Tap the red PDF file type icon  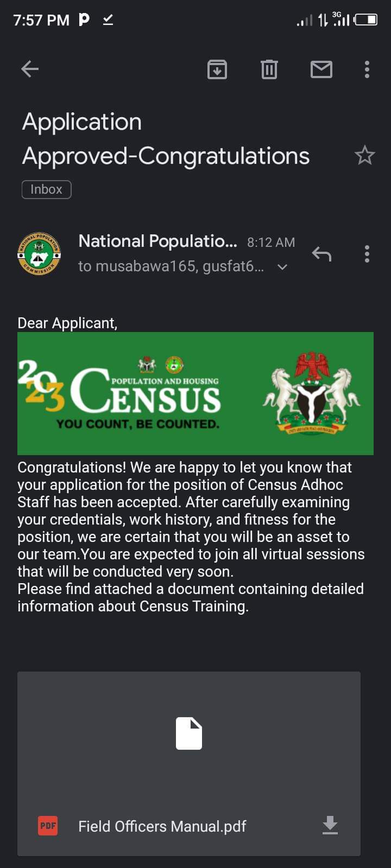(x=48, y=826)
